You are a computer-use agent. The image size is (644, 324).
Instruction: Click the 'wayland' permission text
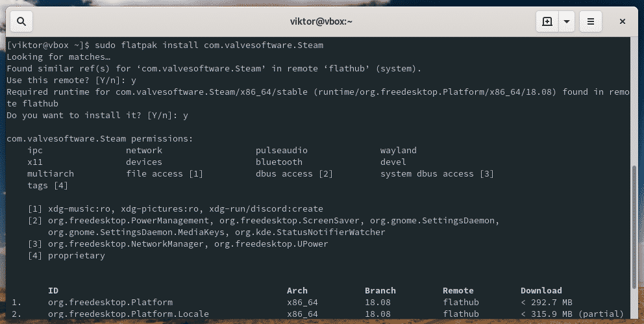[399, 150]
